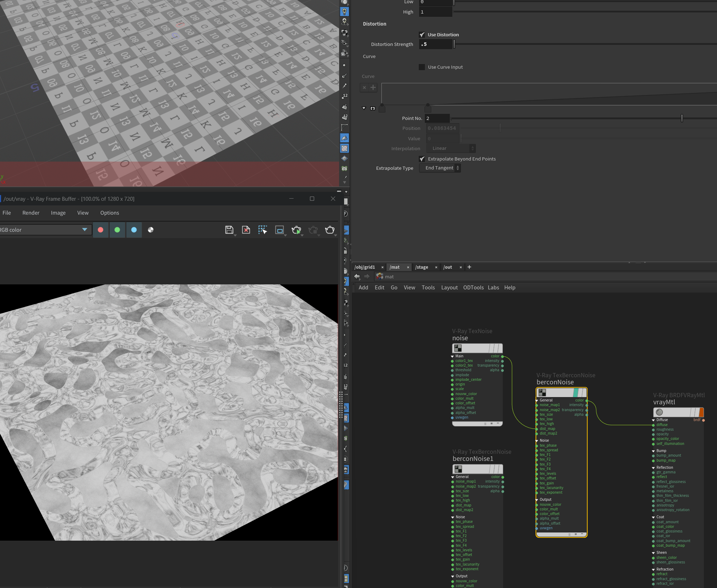Toggle the red channel button
The image size is (717, 588).
coord(101,230)
